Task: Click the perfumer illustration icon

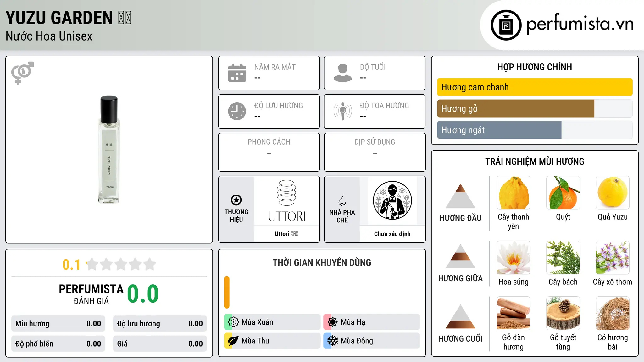Action: point(392,200)
